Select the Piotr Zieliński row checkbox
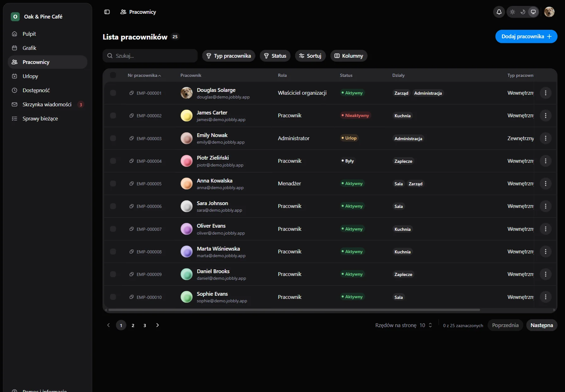This screenshot has width=565, height=392. (113, 161)
